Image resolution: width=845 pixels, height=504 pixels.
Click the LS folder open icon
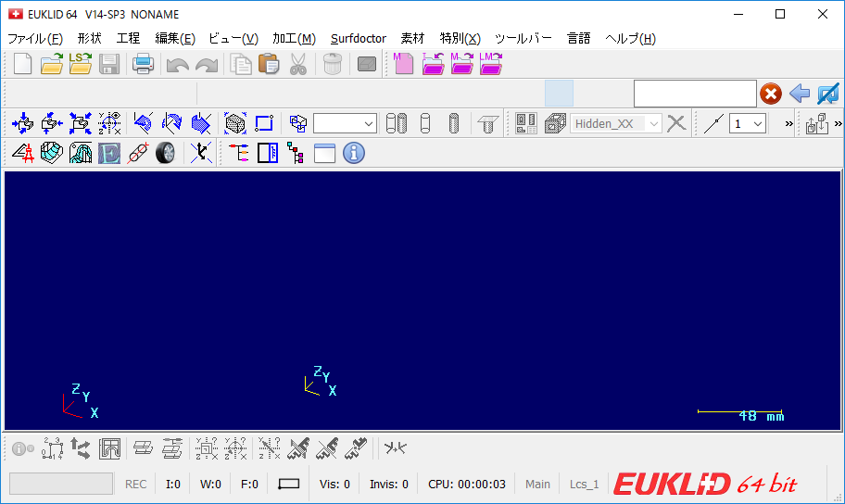pos(81,64)
